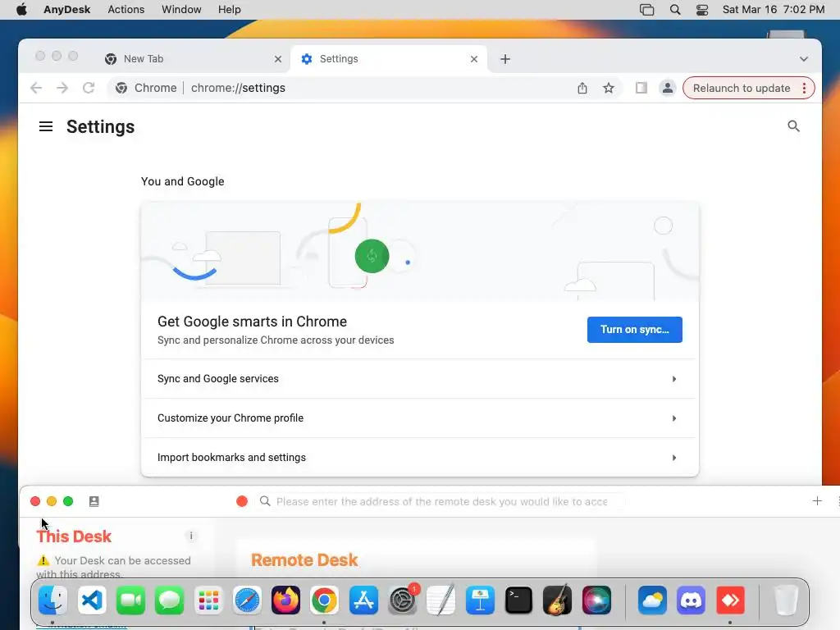Expand Sync and Google services row
The image size is (840, 630).
coord(419,379)
